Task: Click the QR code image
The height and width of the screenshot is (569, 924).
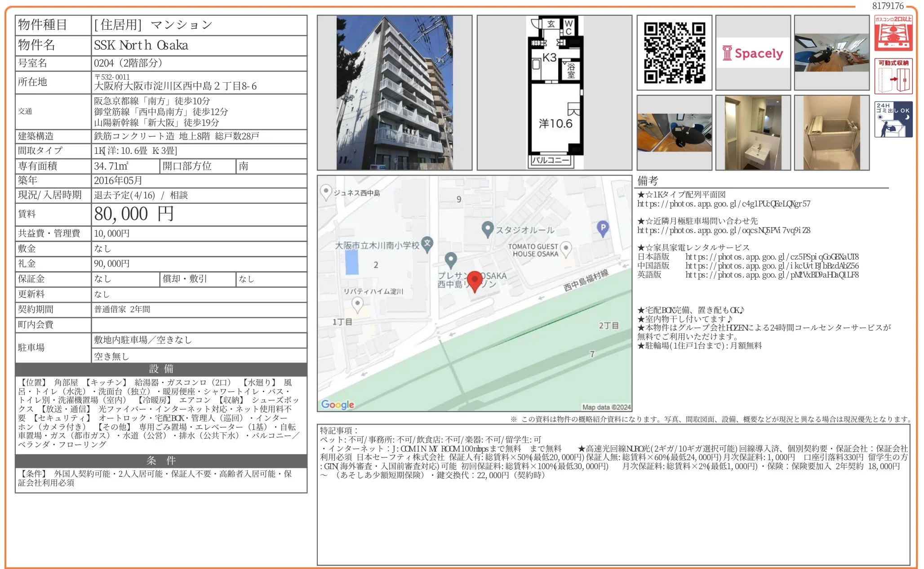Action: coord(674,53)
